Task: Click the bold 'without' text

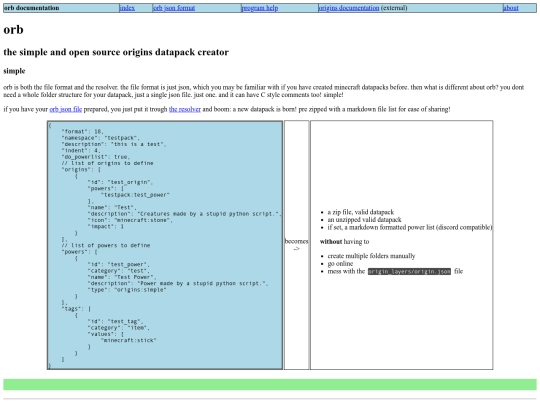Action: 331,242
